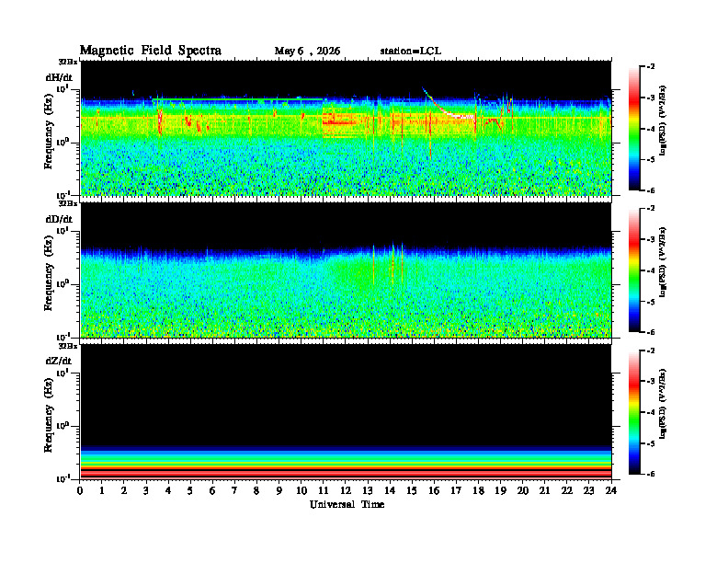Click the May 6, 2026 date text
The height and width of the screenshot is (563, 728).
[307, 52]
